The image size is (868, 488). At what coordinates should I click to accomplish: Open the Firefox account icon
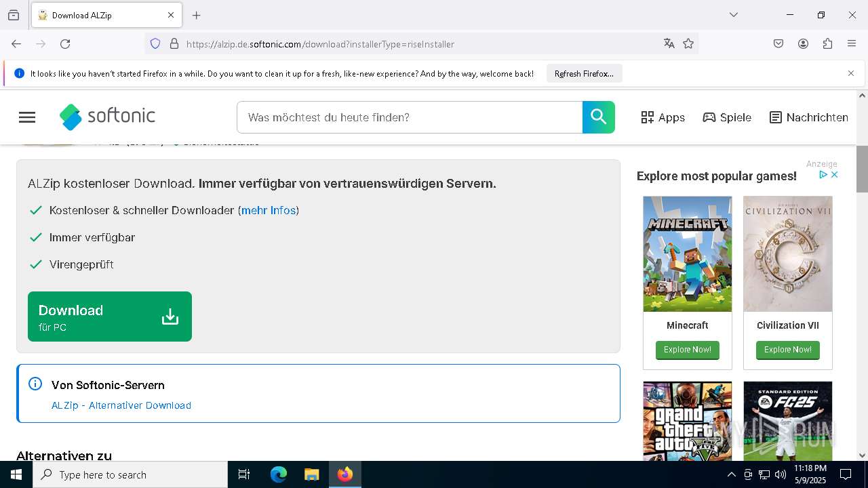[x=803, y=44]
